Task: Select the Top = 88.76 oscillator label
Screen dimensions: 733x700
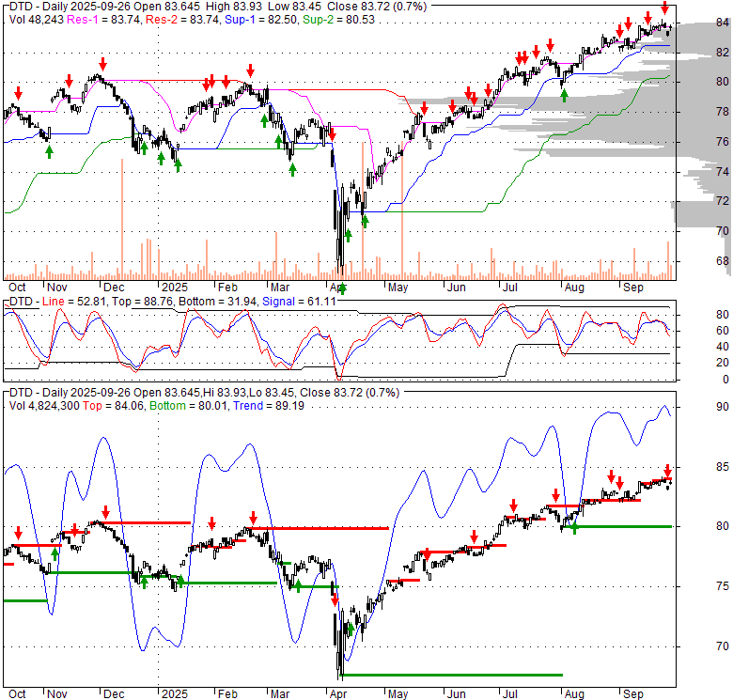Action: [x=144, y=302]
